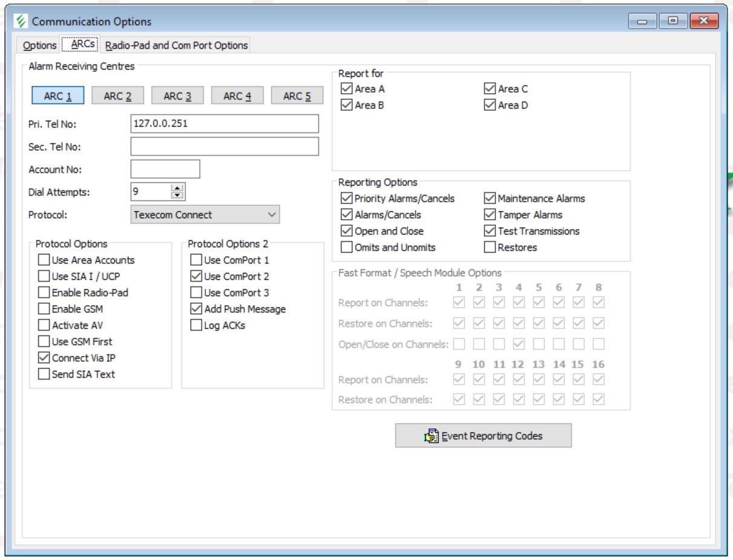Enable the Use Area Accounts checkbox

[44, 260]
